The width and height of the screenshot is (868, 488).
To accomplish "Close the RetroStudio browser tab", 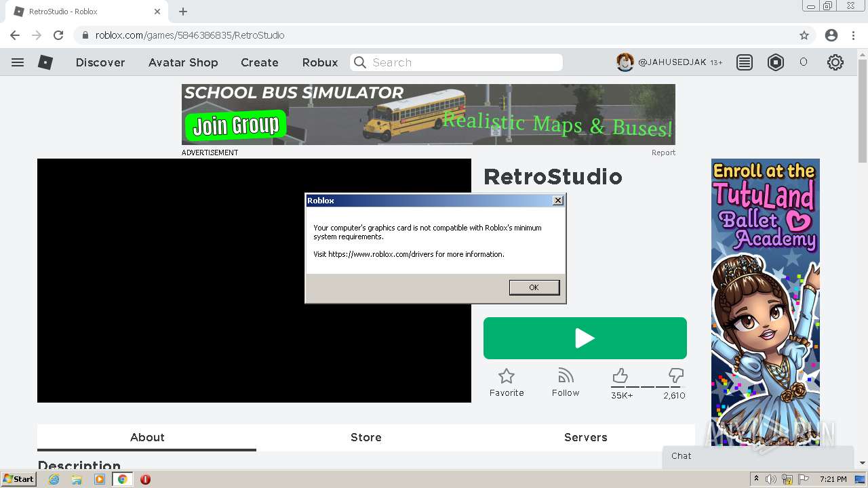I will click(157, 12).
